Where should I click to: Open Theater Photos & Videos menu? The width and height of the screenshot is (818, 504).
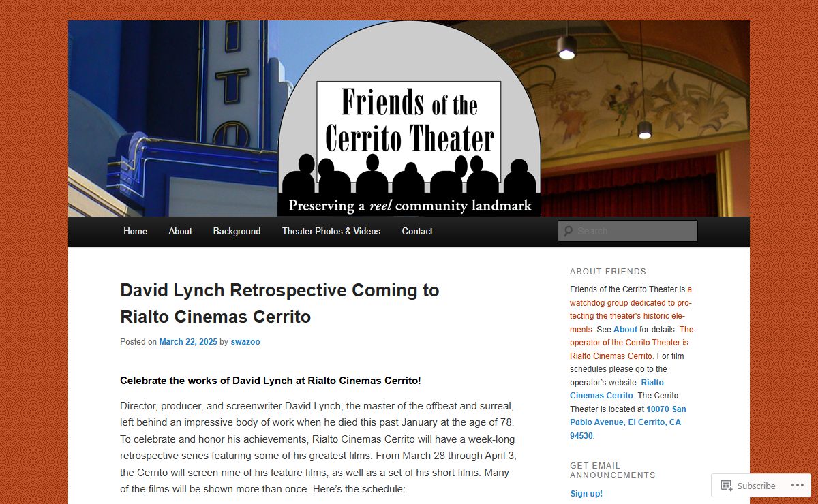click(x=331, y=231)
